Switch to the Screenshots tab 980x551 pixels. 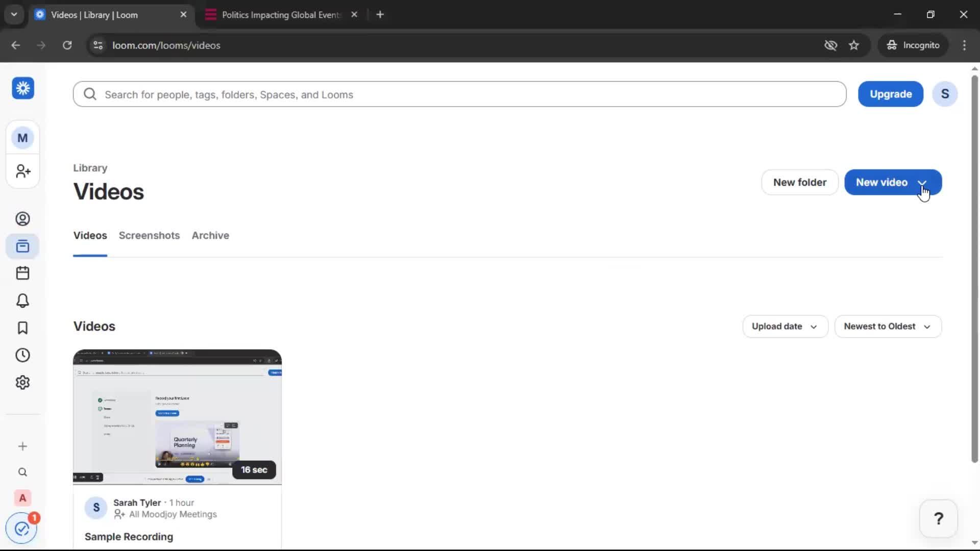click(x=149, y=236)
